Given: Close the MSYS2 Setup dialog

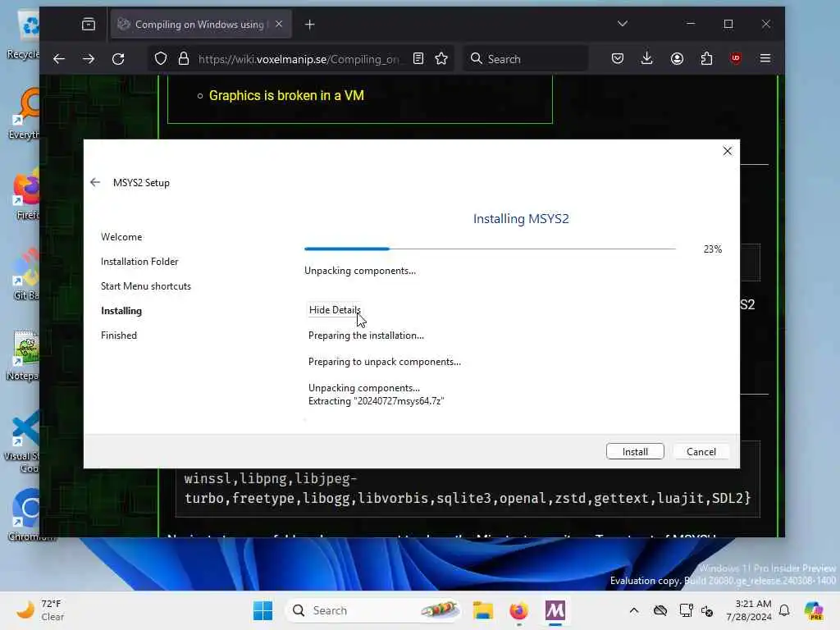Looking at the screenshot, I should click(x=727, y=151).
